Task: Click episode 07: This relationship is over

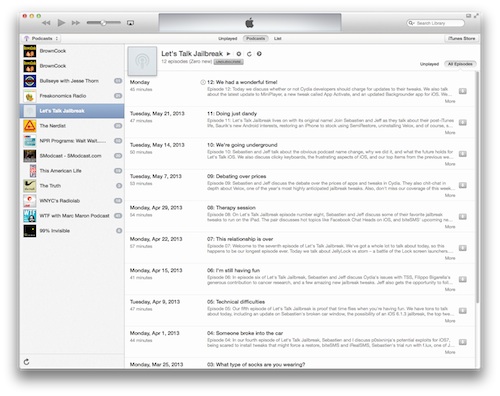Action: [240, 239]
